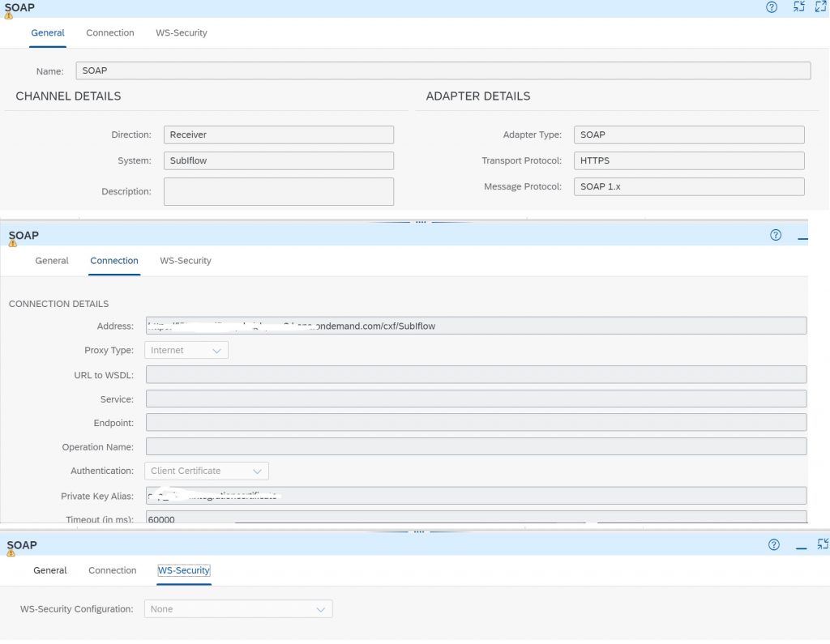Click restore icon in WS-Security Configuration panel header
830x644 pixels.
click(823, 544)
